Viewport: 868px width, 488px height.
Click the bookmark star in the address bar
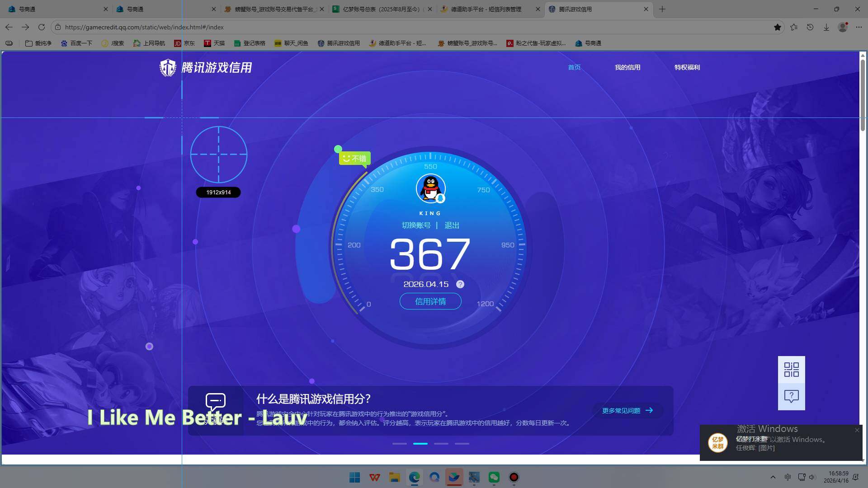pyautogui.click(x=778, y=27)
